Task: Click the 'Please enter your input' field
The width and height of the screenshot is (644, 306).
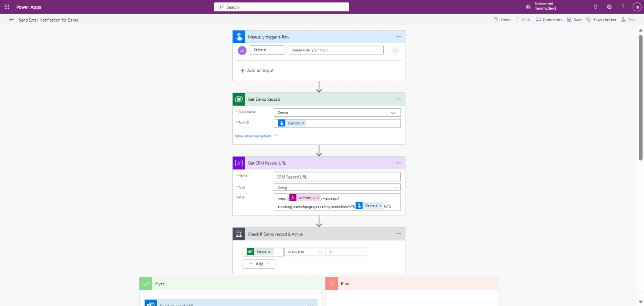Action: click(x=336, y=50)
